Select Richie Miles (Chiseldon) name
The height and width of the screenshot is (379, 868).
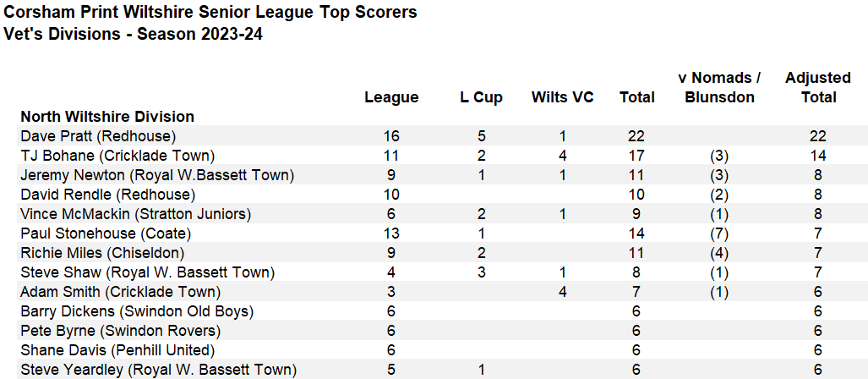coord(102,253)
